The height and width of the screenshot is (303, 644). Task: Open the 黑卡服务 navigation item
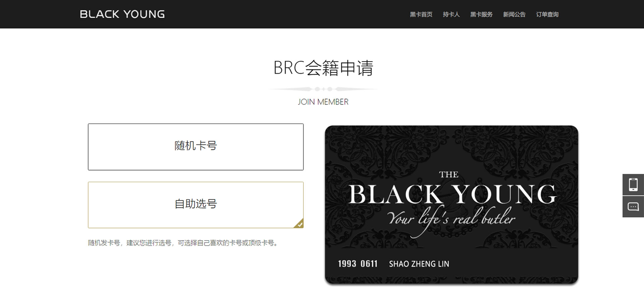point(481,14)
